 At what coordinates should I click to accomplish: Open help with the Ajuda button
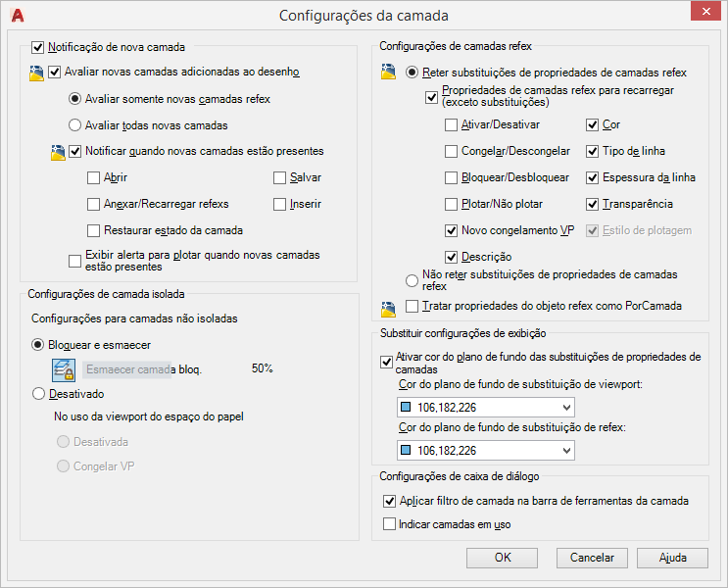tap(672, 558)
